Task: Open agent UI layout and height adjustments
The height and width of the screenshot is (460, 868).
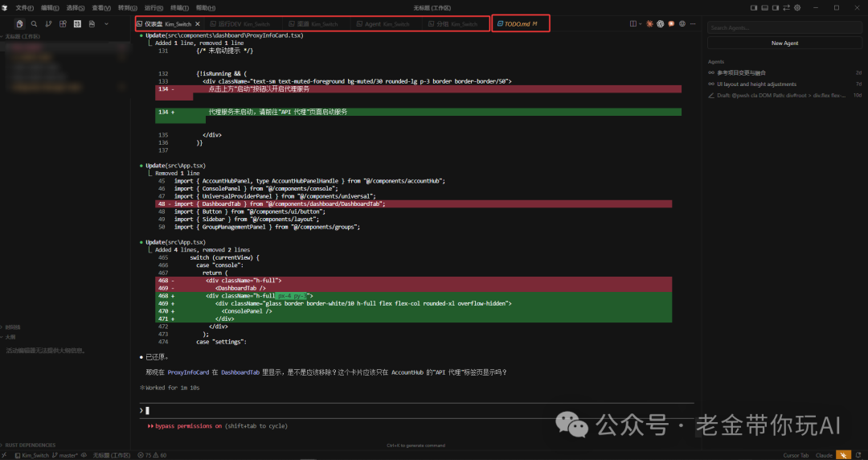Action: pos(784,84)
